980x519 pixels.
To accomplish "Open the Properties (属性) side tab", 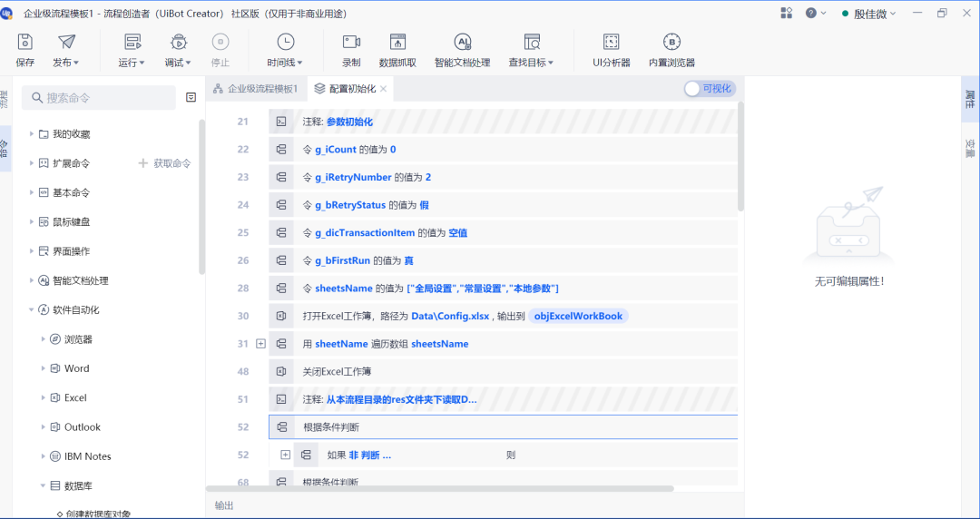I will tap(970, 99).
